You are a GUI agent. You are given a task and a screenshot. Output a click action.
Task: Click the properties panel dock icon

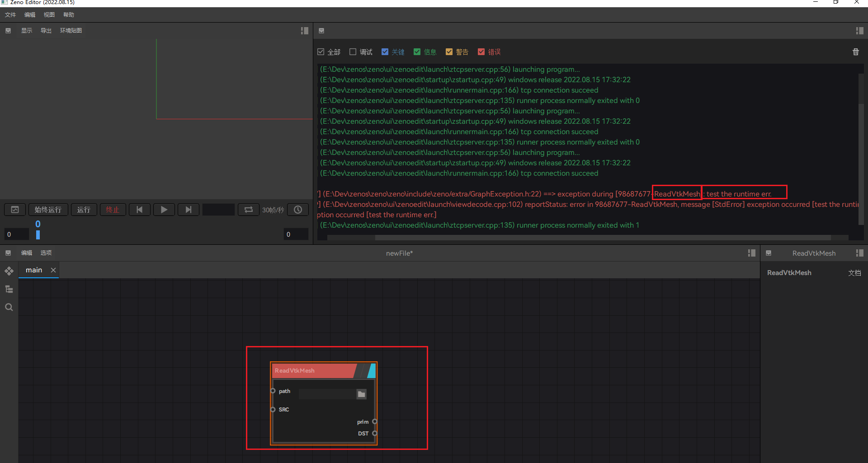point(769,253)
